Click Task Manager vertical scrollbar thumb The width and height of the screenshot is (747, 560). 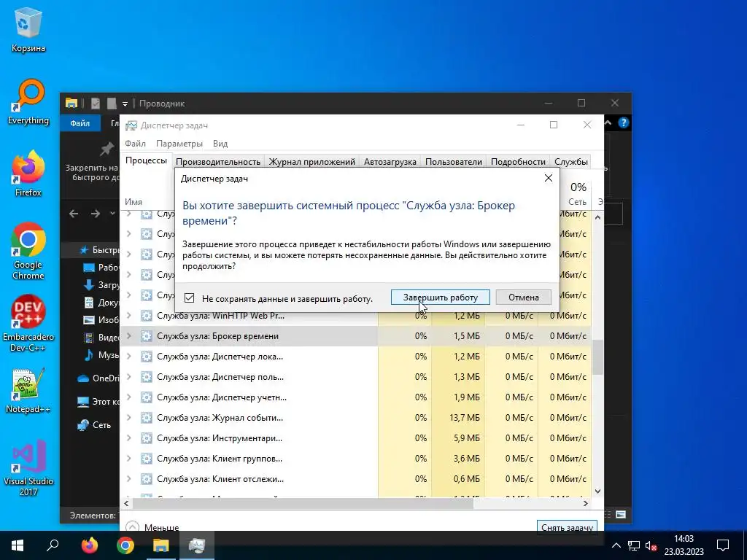(x=597, y=357)
